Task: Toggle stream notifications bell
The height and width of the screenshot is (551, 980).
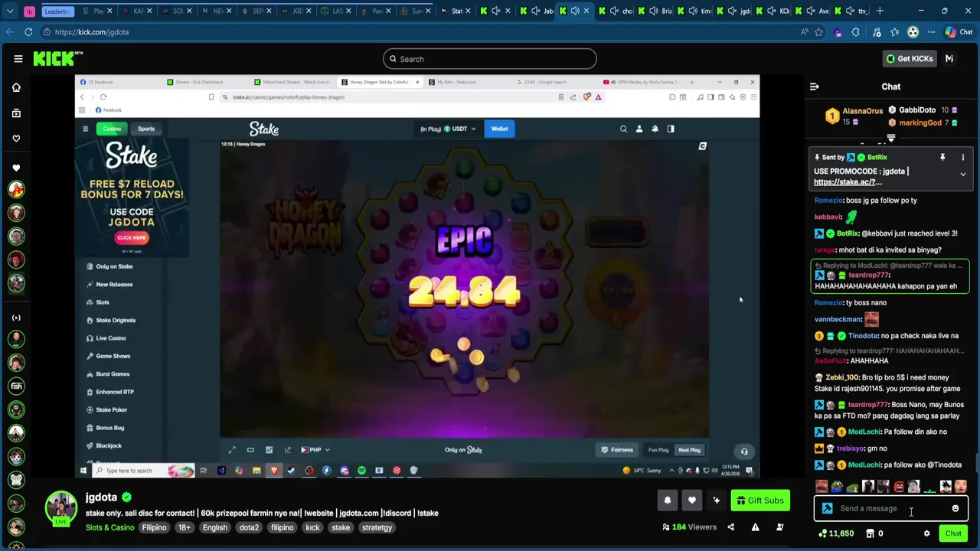Action: (x=667, y=500)
